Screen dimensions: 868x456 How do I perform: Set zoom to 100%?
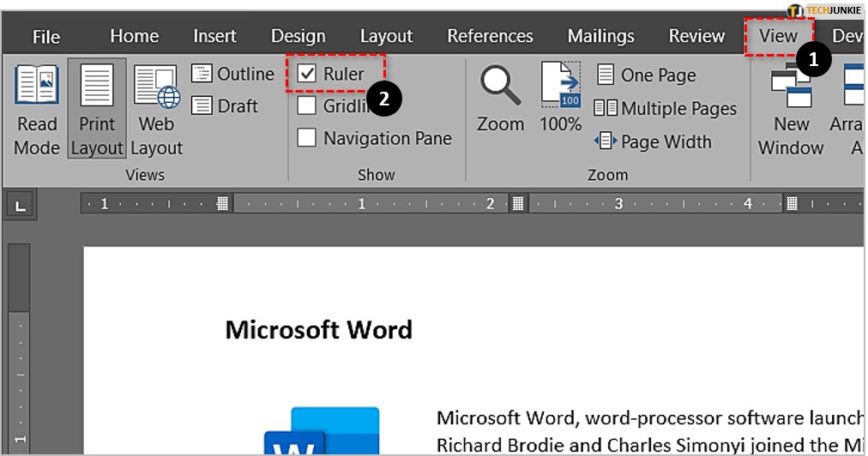[560, 99]
